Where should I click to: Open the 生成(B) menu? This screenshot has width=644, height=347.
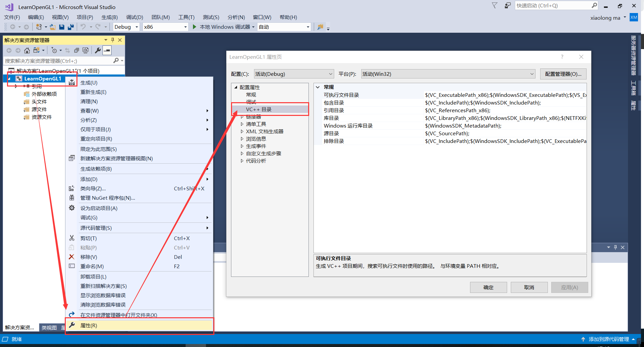110,17
